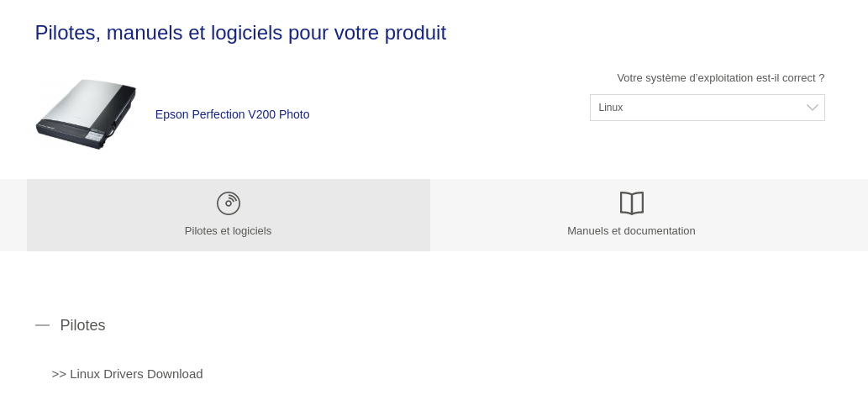
Task: Click the disc icon above Pilotes et logiciels
Action: pyautogui.click(x=228, y=203)
